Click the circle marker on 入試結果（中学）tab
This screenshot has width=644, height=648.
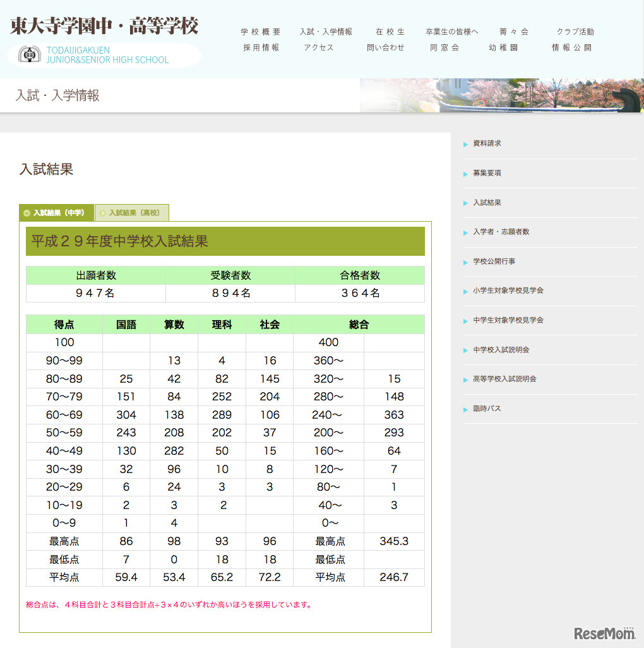pos(27,213)
